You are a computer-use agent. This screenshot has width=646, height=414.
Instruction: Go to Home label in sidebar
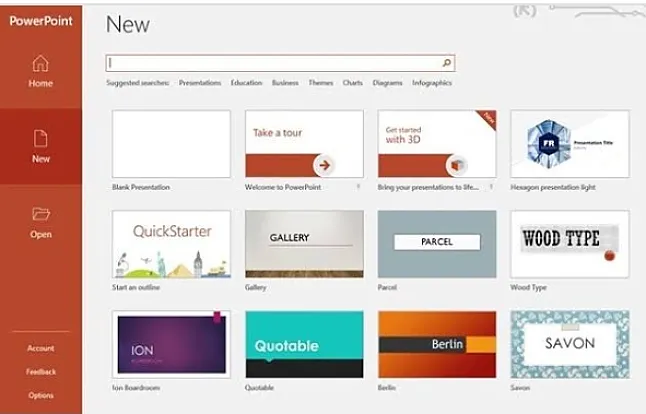pyautogui.click(x=40, y=83)
